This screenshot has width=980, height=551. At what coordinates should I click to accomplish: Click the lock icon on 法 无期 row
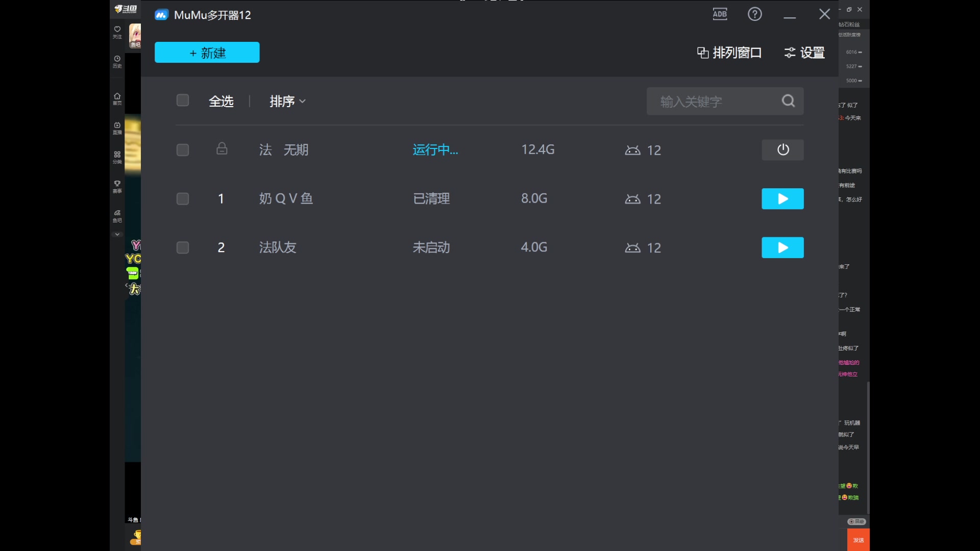tap(222, 149)
